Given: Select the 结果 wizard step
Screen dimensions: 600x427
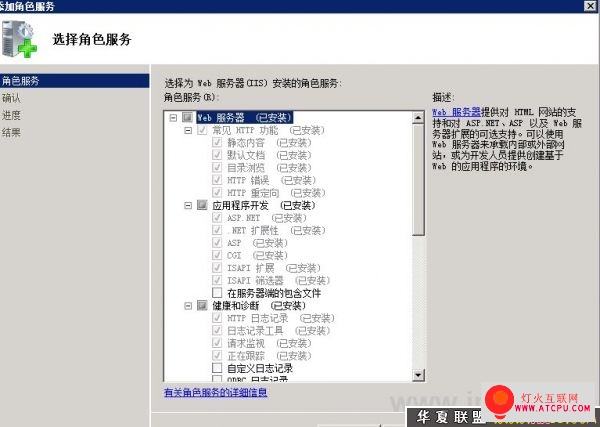Looking at the screenshot, I should coord(11,133).
